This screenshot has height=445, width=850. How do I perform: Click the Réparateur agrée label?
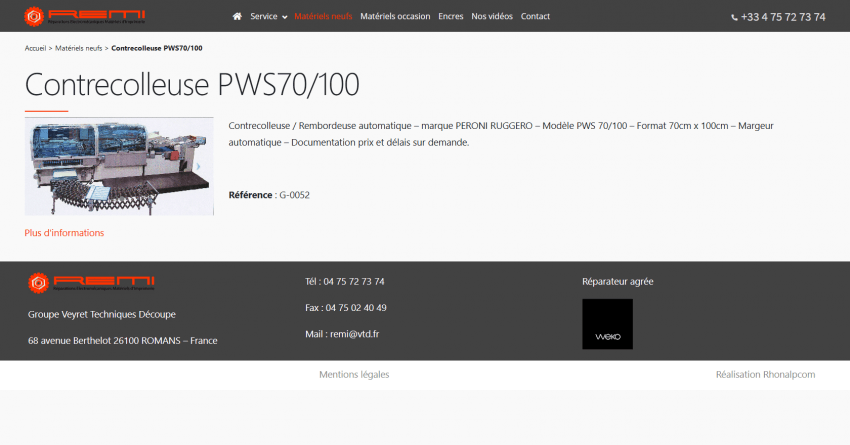617,282
